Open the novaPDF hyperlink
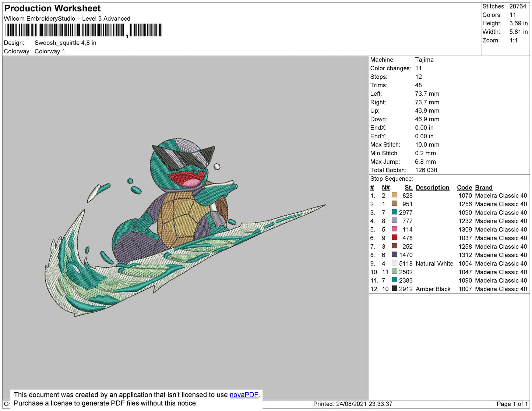The height and width of the screenshot is (411, 532). coord(244,395)
